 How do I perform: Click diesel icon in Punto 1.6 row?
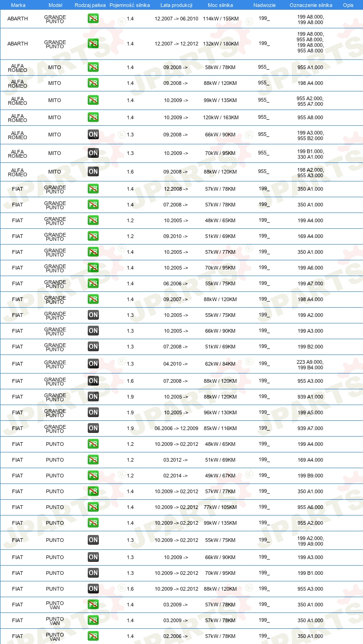coord(93,589)
